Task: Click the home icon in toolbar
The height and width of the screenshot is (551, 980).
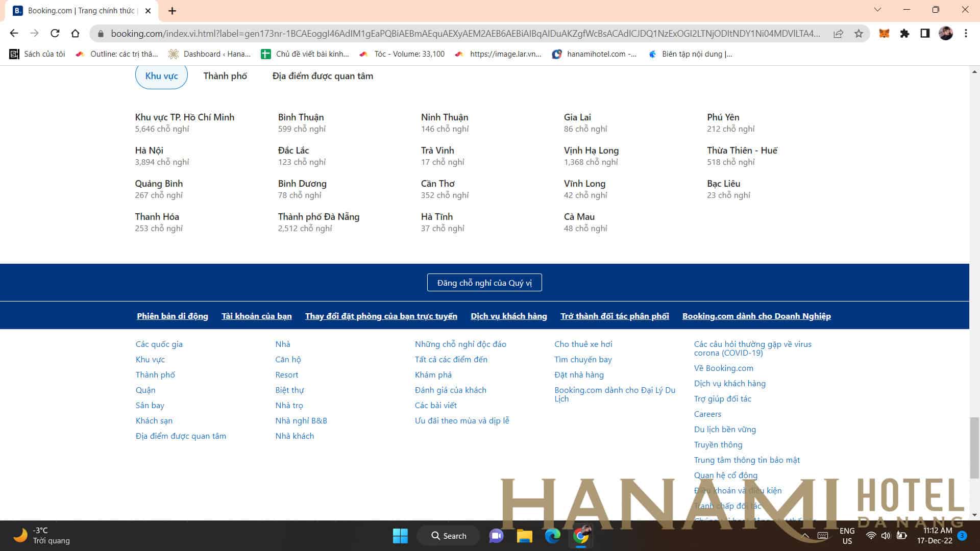Action: click(75, 34)
